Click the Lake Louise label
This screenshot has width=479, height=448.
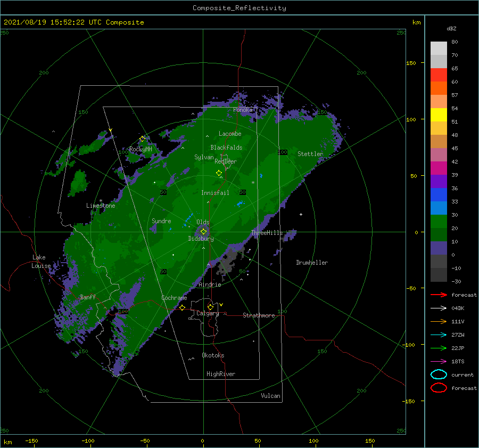41,262
